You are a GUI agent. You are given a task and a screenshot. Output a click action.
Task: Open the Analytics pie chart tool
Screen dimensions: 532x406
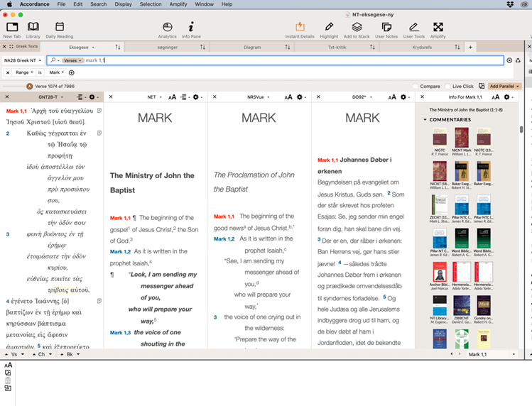pyautogui.click(x=167, y=27)
